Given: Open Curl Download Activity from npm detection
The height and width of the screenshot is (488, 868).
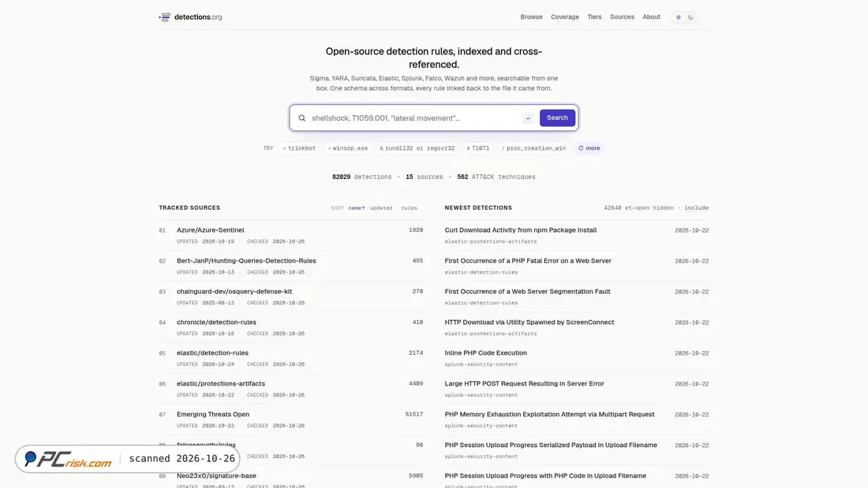Looking at the screenshot, I should [x=520, y=230].
